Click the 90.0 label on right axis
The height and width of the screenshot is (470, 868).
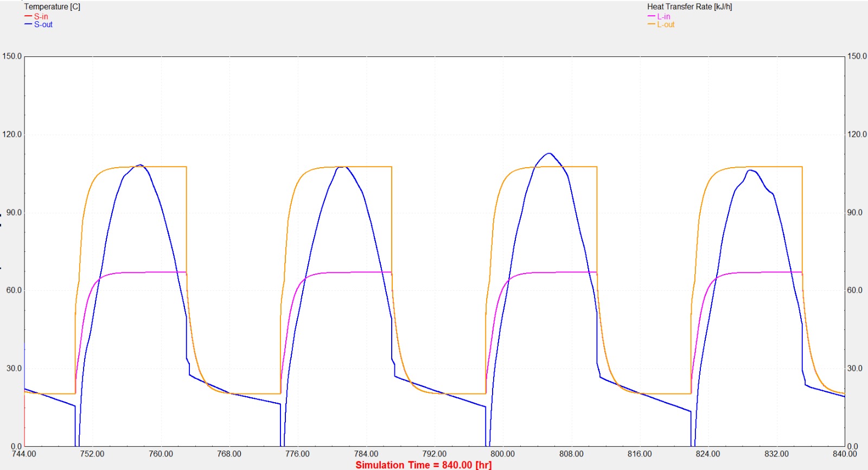[854, 213]
